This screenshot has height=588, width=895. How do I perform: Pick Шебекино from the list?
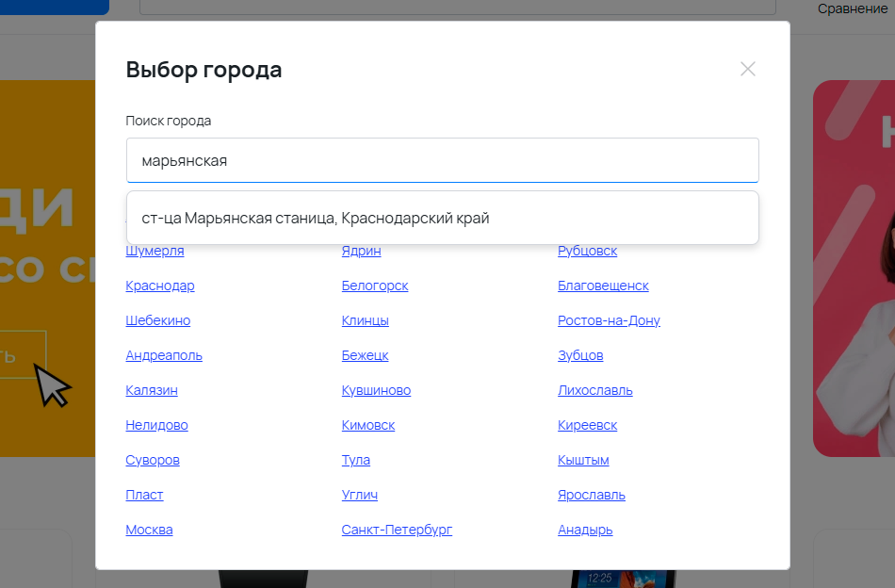coord(158,320)
